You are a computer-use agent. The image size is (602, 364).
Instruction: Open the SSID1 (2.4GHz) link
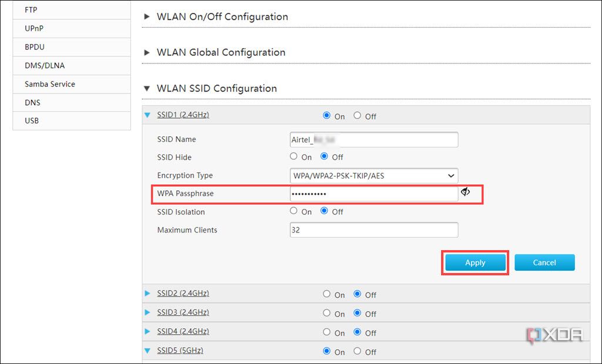183,115
